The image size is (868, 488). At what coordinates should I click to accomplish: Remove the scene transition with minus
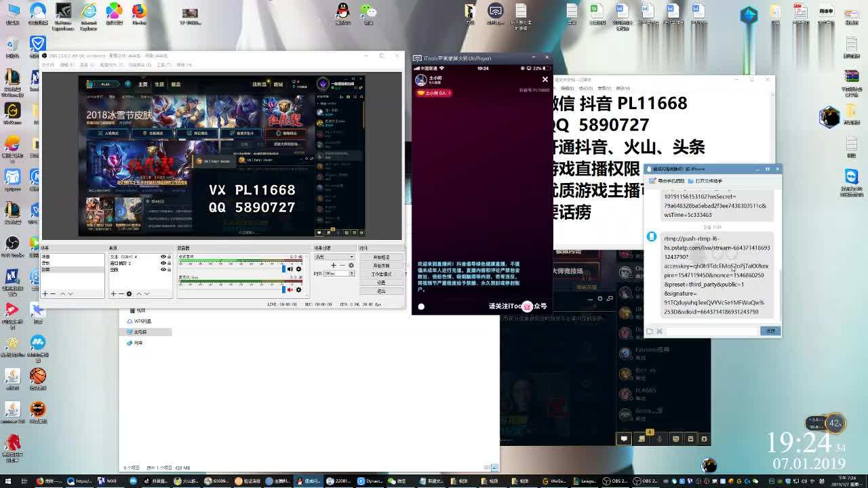pos(342,265)
